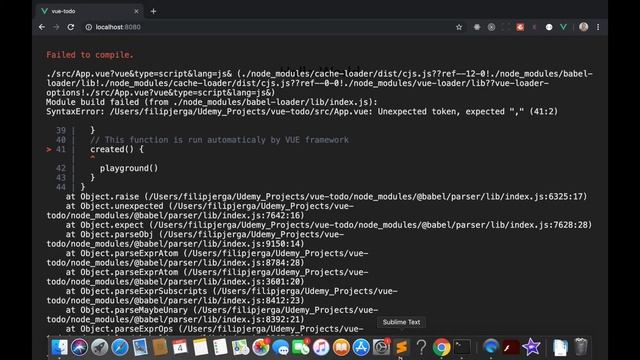640x360 pixels.
Task: Open Reminders from the dock
Action: (220, 347)
